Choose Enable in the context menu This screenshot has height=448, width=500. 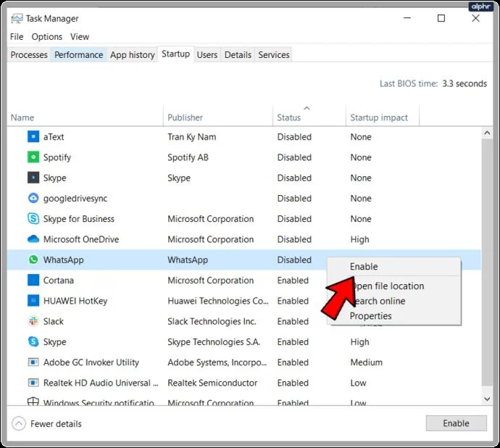[x=394, y=267]
